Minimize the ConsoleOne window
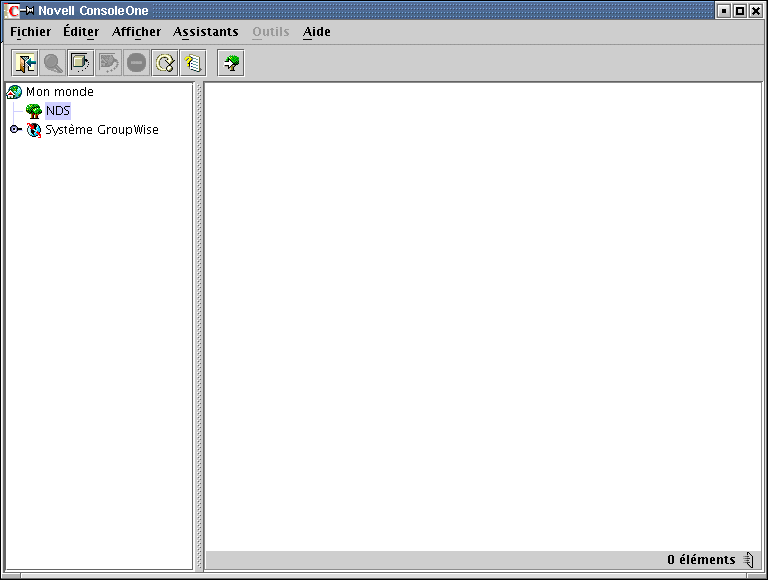The height and width of the screenshot is (580, 768). 724,10
